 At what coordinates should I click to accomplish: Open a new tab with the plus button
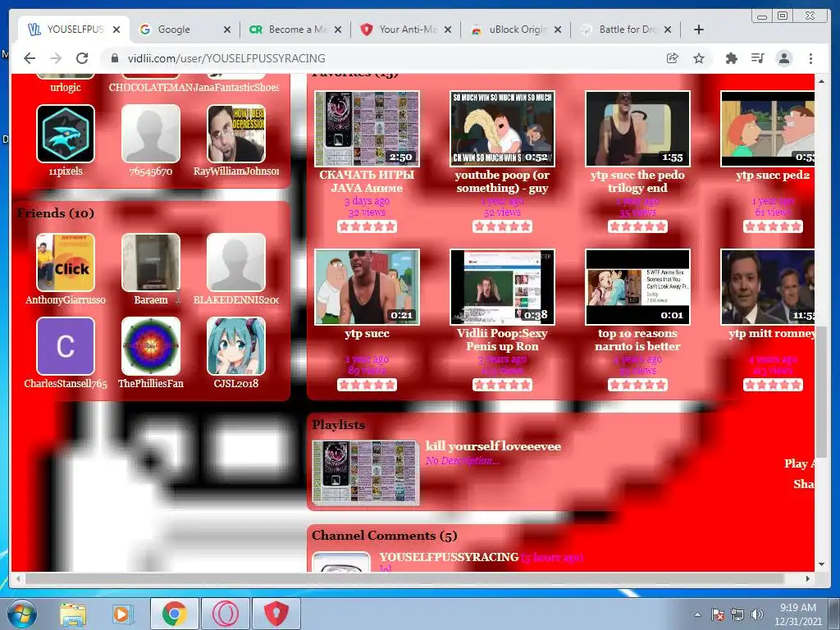click(x=699, y=30)
